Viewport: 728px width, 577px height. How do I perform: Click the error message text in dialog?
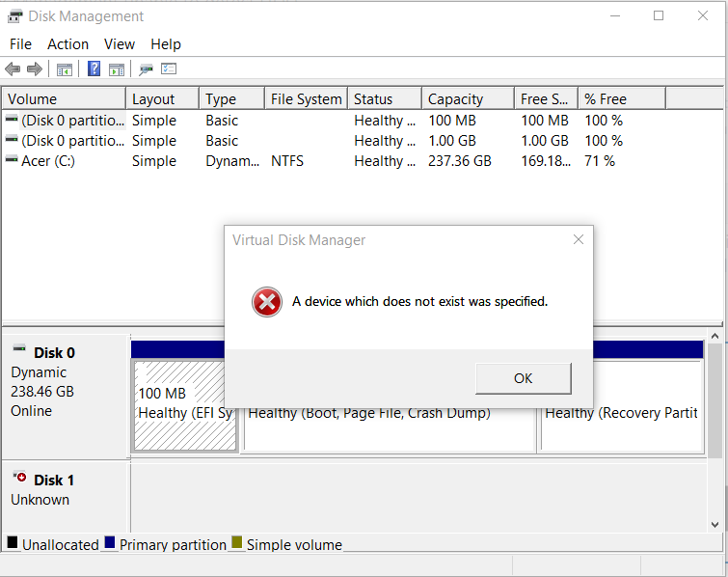(x=419, y=302)
